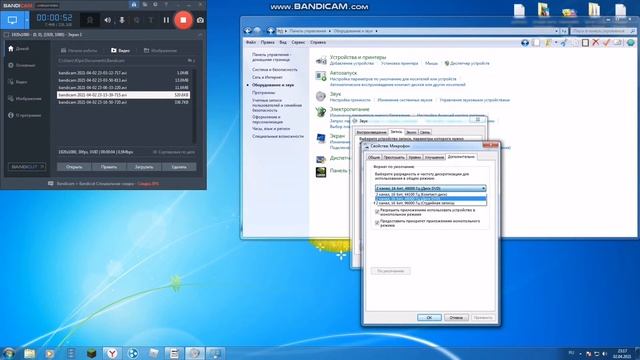Switch to Levels tab in Microphone properties
Screen dimensions: 640x360
[x=414, y=157]
